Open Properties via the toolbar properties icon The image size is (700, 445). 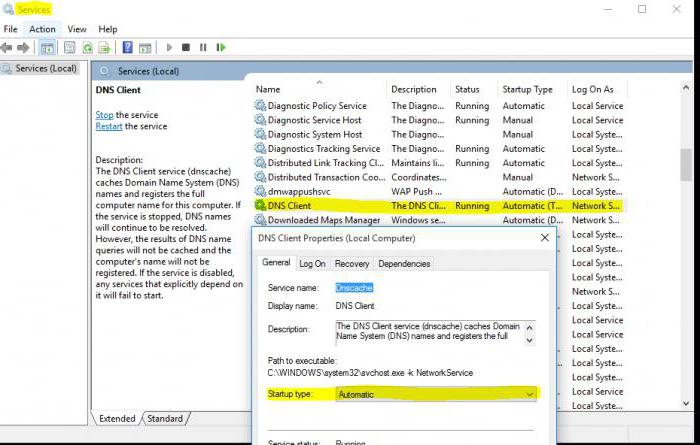(69, 47)
